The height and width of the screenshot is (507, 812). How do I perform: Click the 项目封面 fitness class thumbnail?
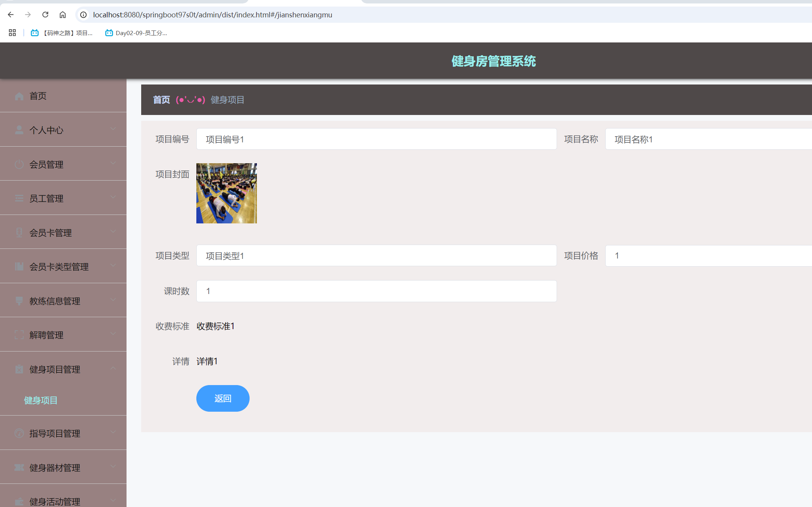226,193
